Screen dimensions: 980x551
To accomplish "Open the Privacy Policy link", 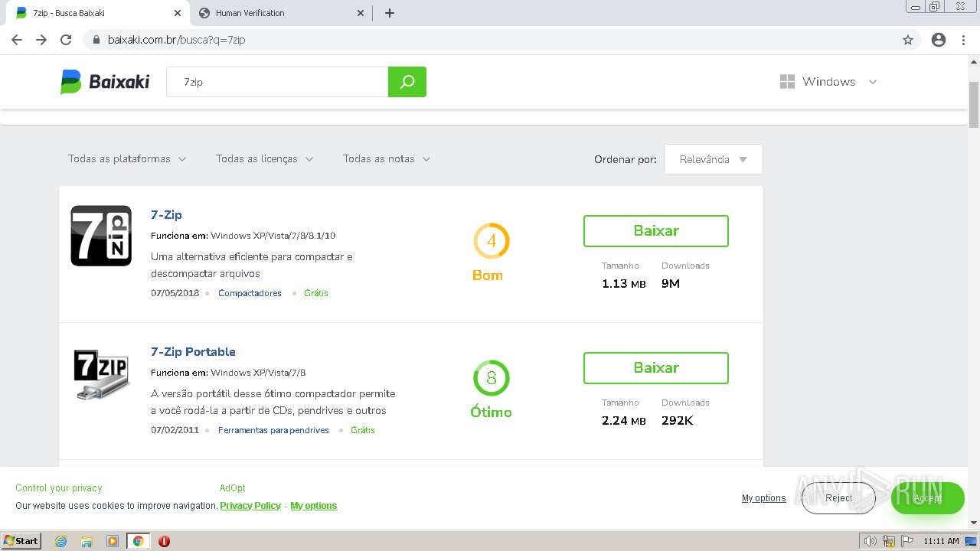I will (250, 506).
